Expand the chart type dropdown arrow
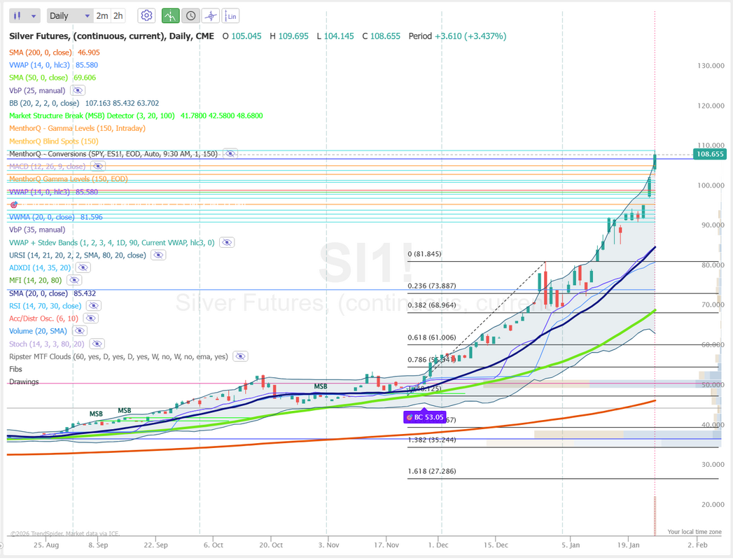The height and width of the screenshot is (560, 733). (34, 15)
